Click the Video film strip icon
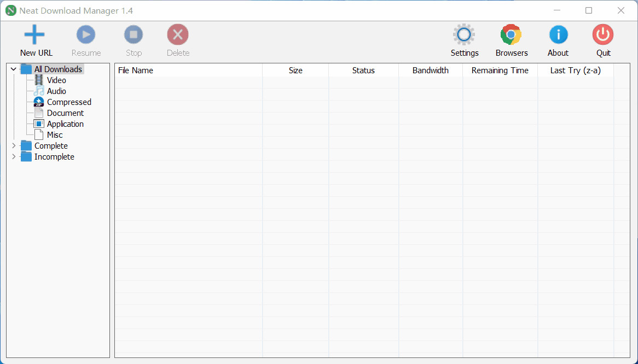Screen dimensions: 638x364 tap(39, 80)
